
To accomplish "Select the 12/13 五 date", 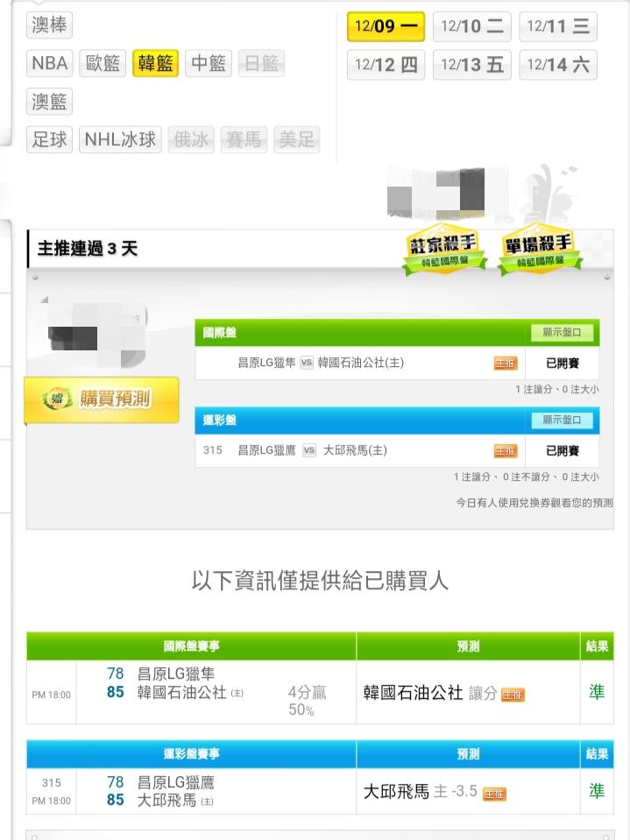I will click(472, 65).
